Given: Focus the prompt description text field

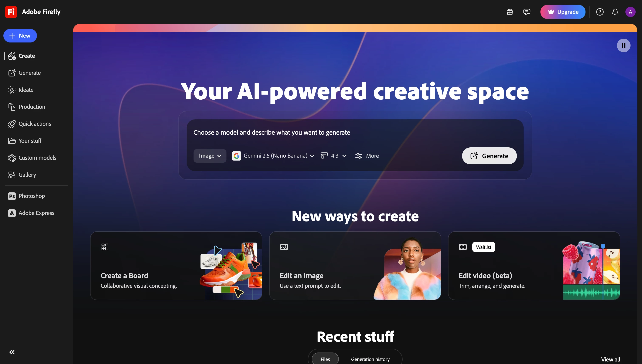Looking at the screenshot, I should pyautogui.click(x=355, y=132).
